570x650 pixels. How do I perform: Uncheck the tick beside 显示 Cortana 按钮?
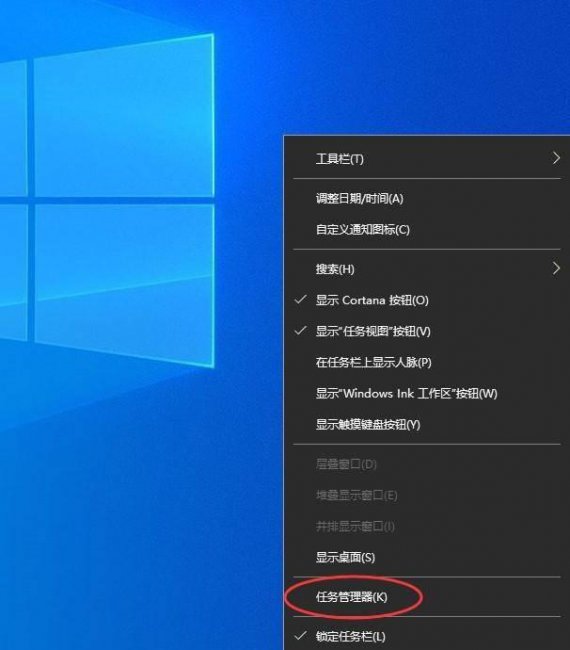pos(301,299)
